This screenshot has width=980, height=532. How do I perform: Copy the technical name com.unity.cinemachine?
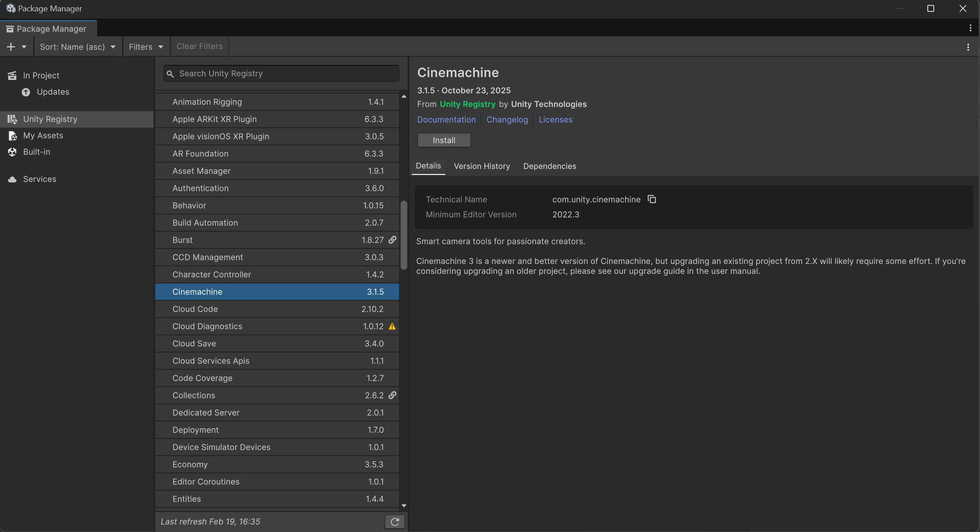coord(652,199)
